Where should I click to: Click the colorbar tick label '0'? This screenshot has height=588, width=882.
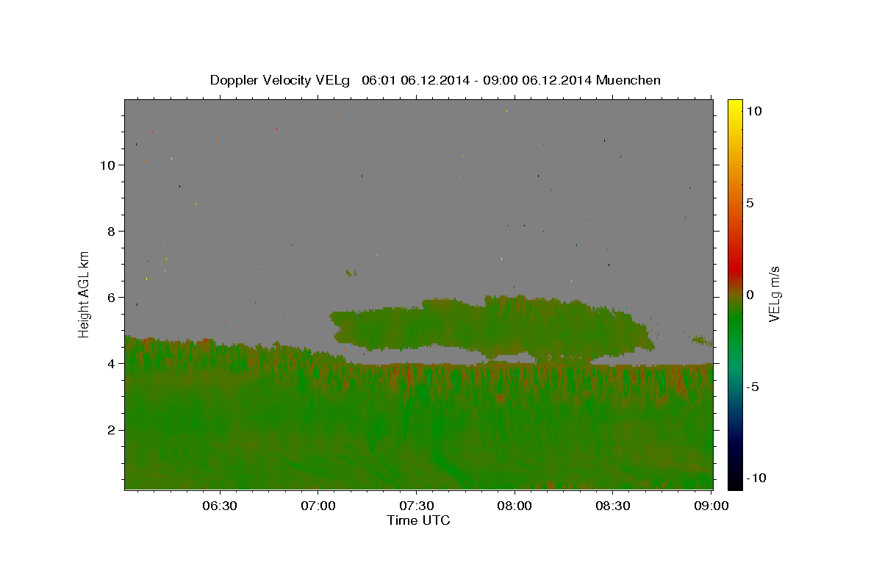coord(750,295)
